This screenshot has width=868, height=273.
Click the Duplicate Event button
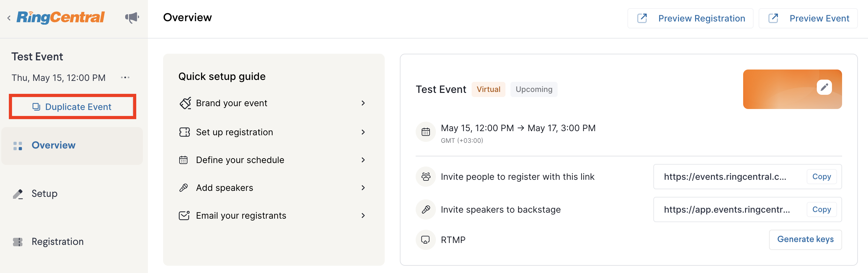(72, 107)
